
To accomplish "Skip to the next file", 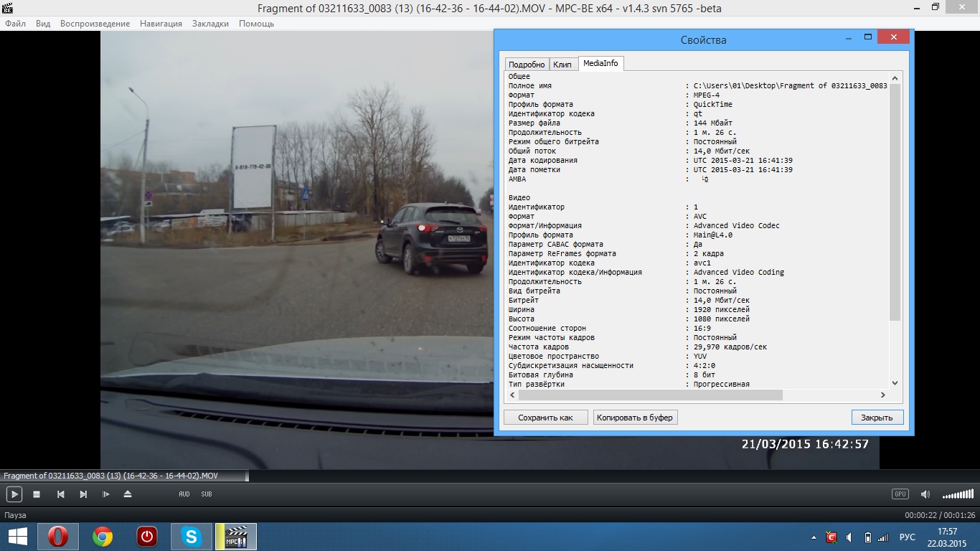I will pyautogui.click(x=83, y=494).
